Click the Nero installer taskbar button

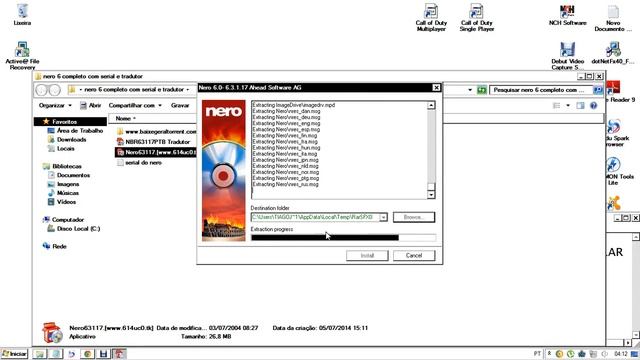119,354
